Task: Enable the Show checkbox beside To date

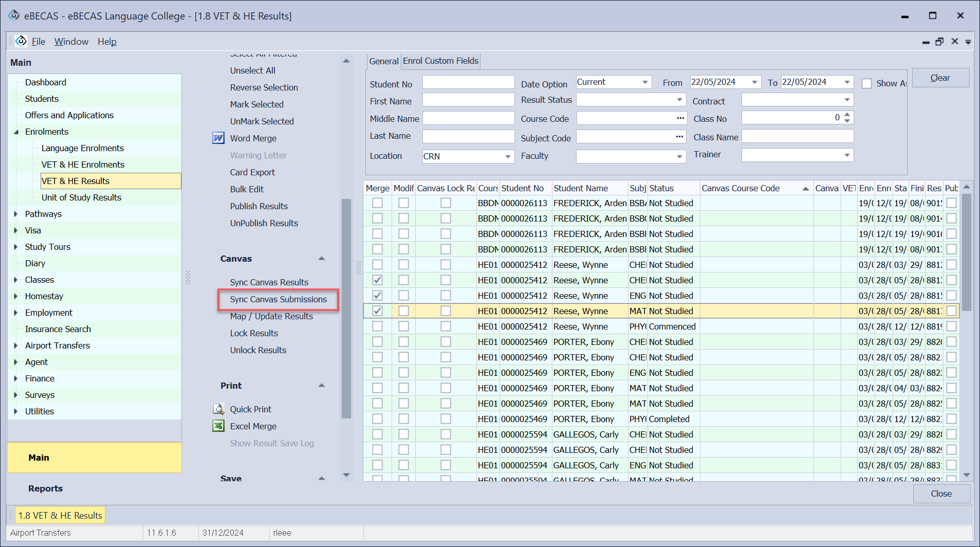Action: click(x=866, y=83)
